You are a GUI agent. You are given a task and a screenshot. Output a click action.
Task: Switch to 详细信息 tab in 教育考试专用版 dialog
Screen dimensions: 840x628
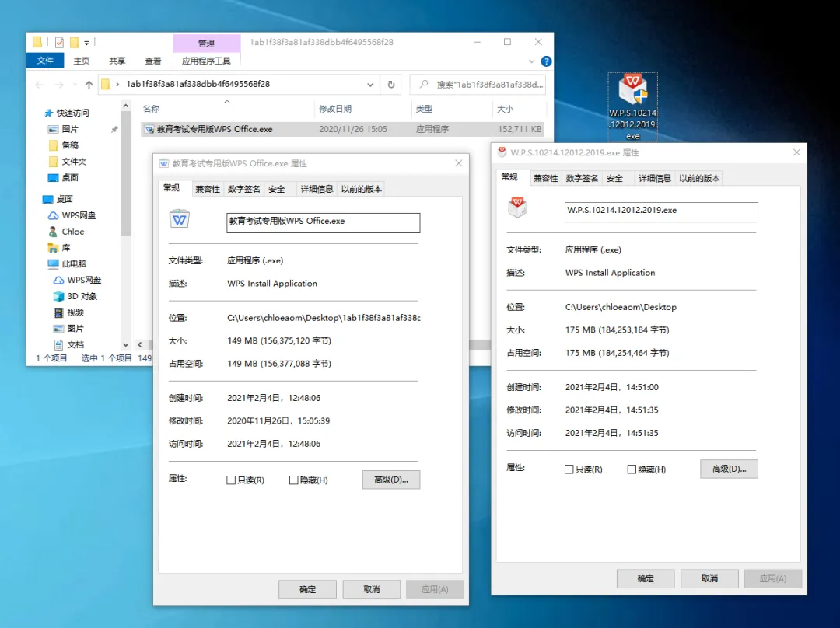[x=317, y=189]
